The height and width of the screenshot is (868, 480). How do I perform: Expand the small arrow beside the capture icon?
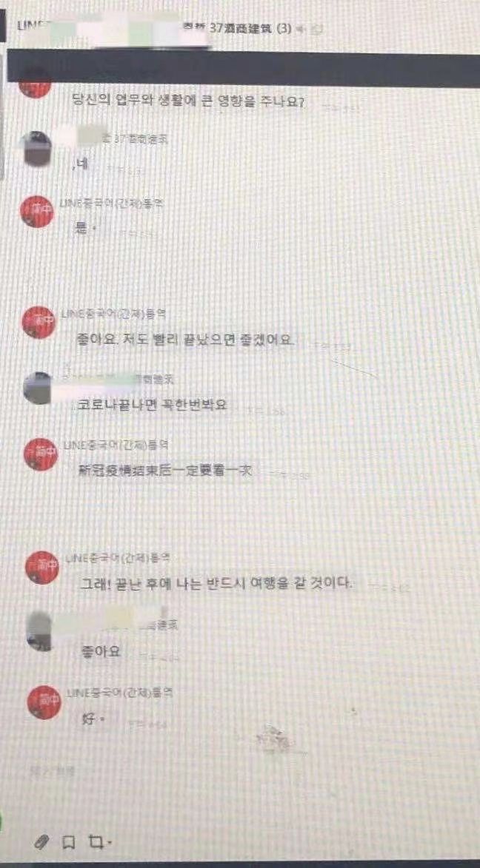(109, 843)
